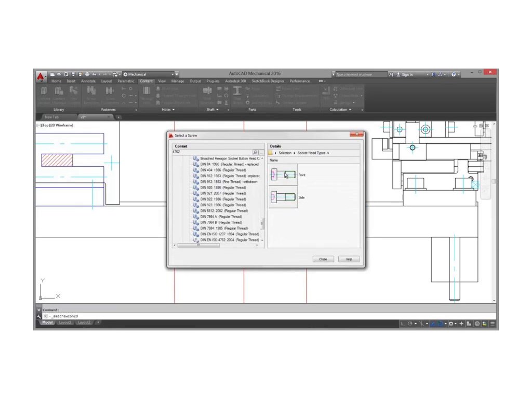Open the Home ribbon tab
Viewport: 532px width, 399px height.
(56, 81)
